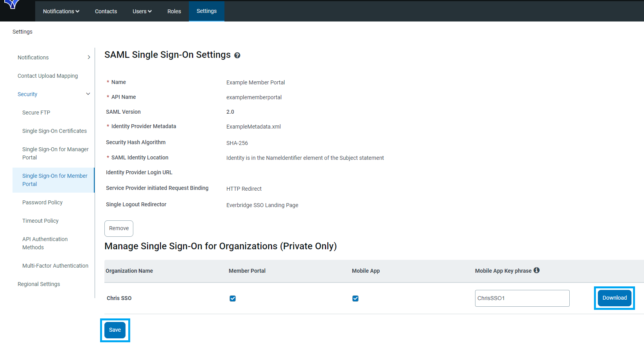Open Password Policy settings
644x345 pixels.
[42, 202]
